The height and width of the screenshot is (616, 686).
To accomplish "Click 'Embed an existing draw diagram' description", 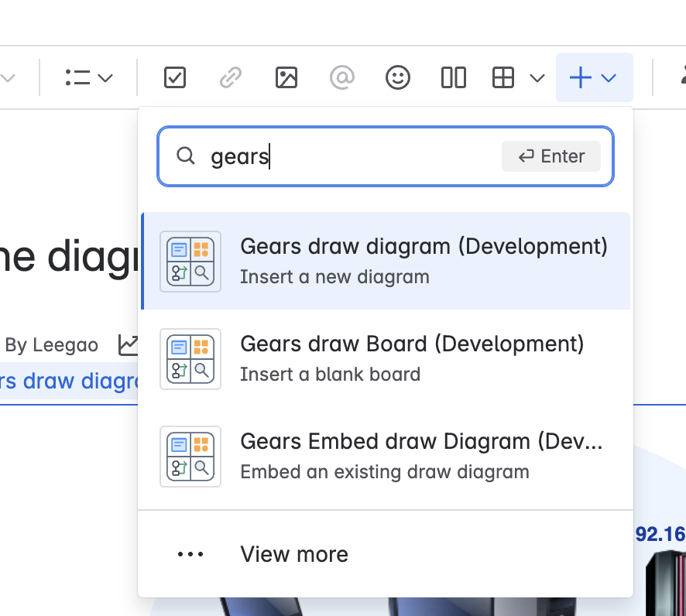I will click(385, 472).
